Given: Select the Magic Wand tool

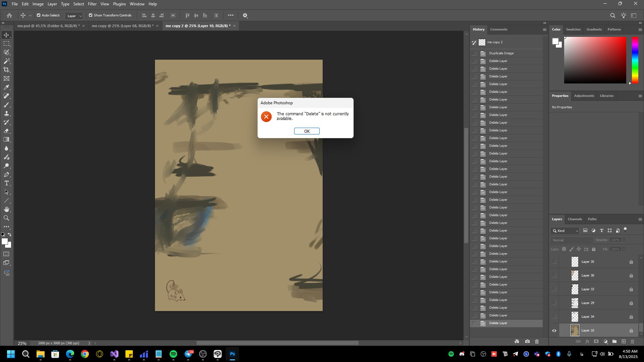Looking at the screenshot, I should 6,61.
